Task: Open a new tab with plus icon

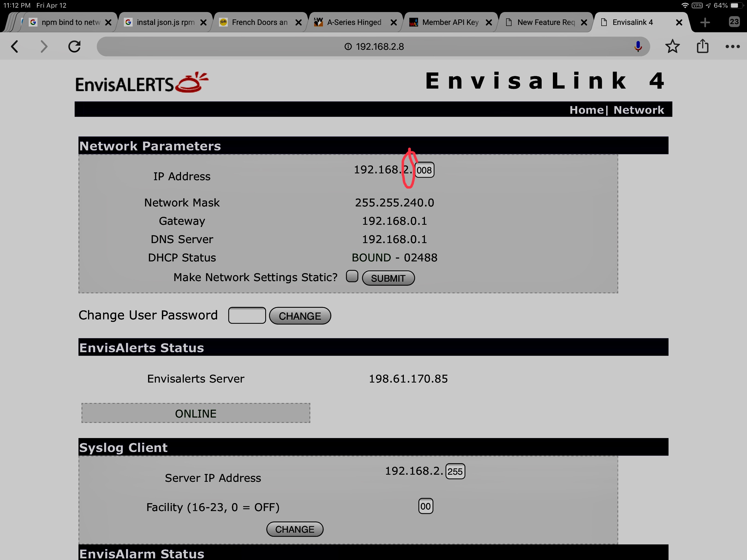Action: point(705,22)
